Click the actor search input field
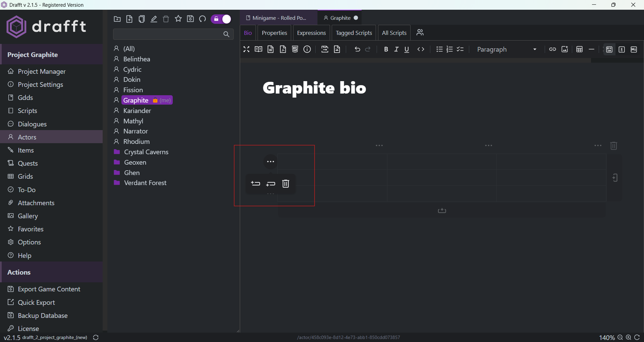The width and height of the screenshot is (644, 342). [x=168, y=34]
